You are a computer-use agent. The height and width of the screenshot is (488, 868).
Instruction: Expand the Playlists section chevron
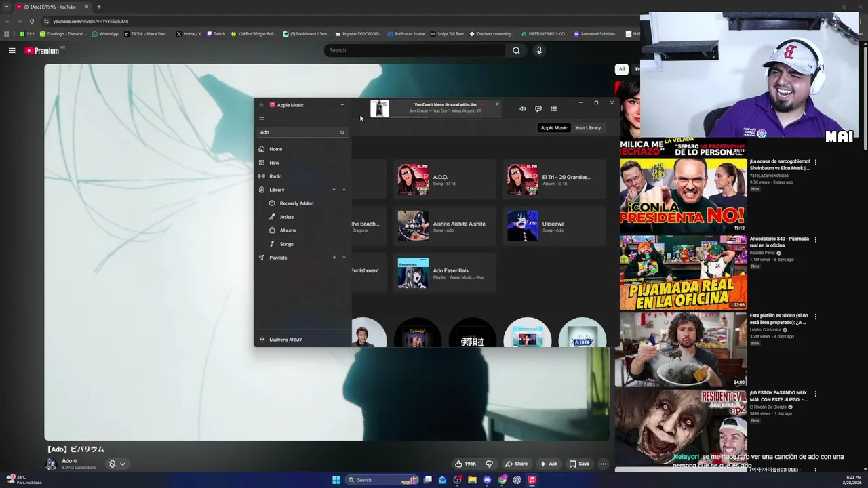344,258
